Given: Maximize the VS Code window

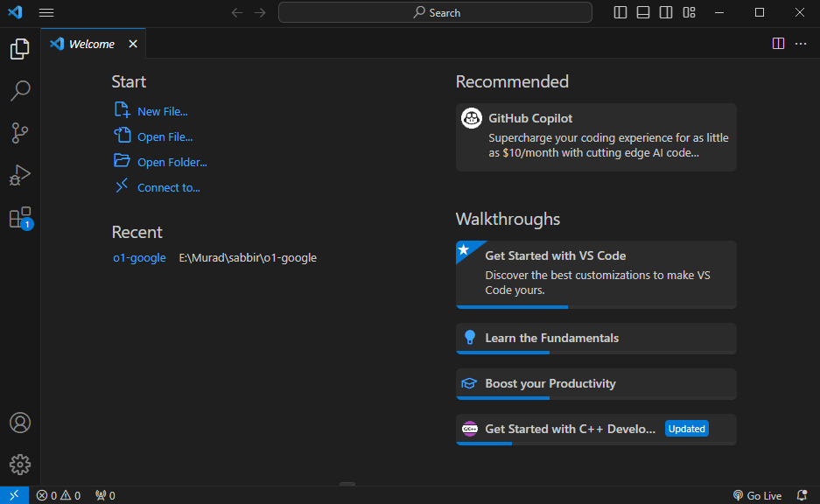Looking at the screenshot, I should (760, 12).
